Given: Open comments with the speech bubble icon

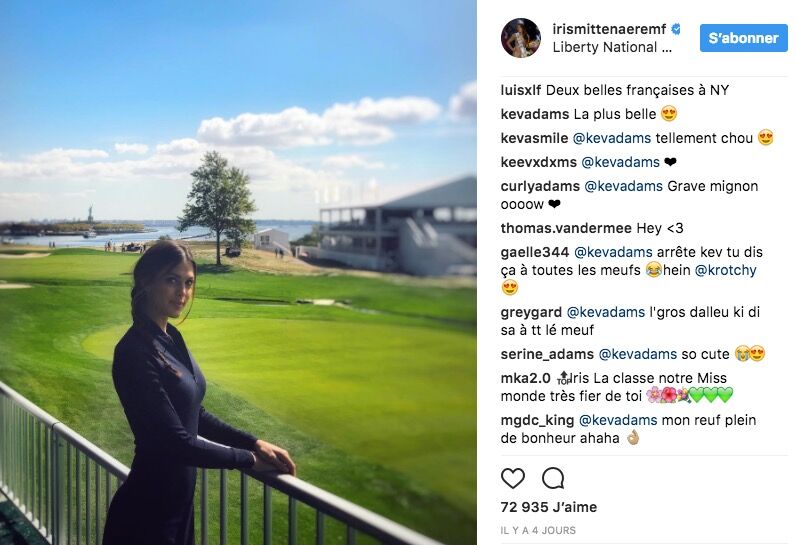Looking at the screenshot, I should point(553,478).
